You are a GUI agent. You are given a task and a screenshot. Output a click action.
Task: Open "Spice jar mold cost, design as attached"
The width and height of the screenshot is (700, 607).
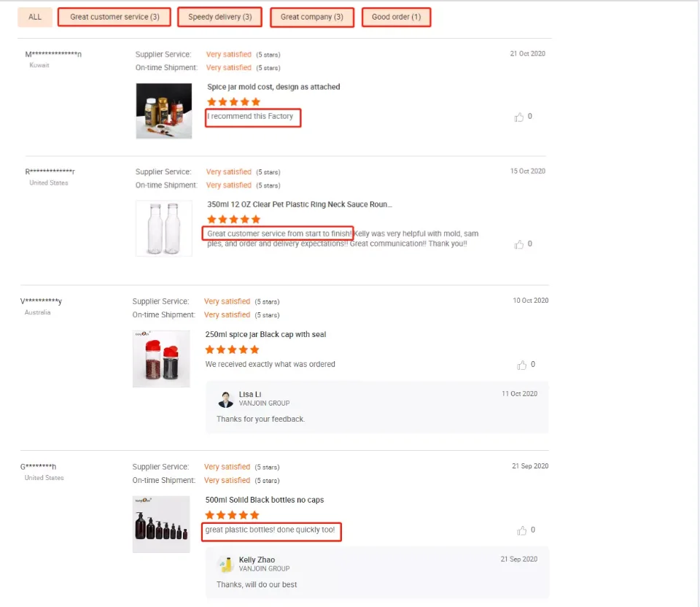[x=273, y=87]
